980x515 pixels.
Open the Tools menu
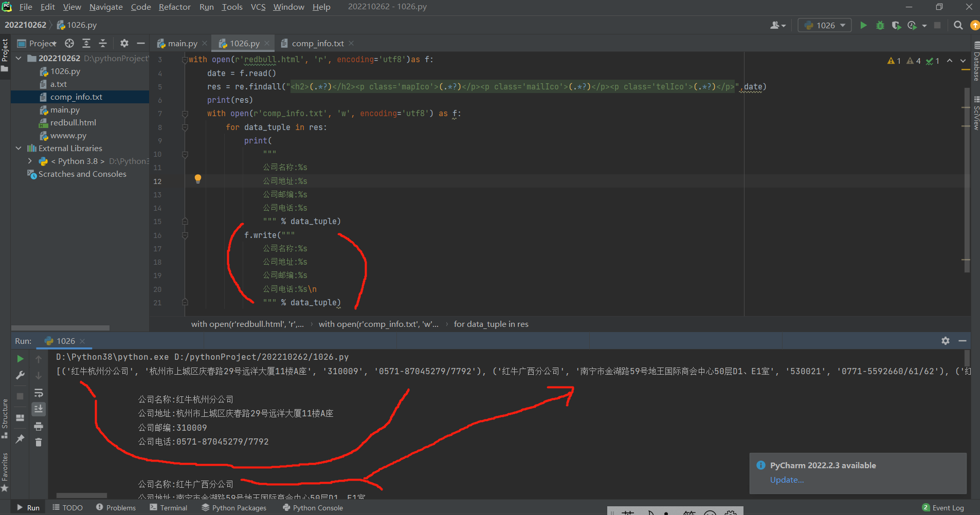coord(232,7)
